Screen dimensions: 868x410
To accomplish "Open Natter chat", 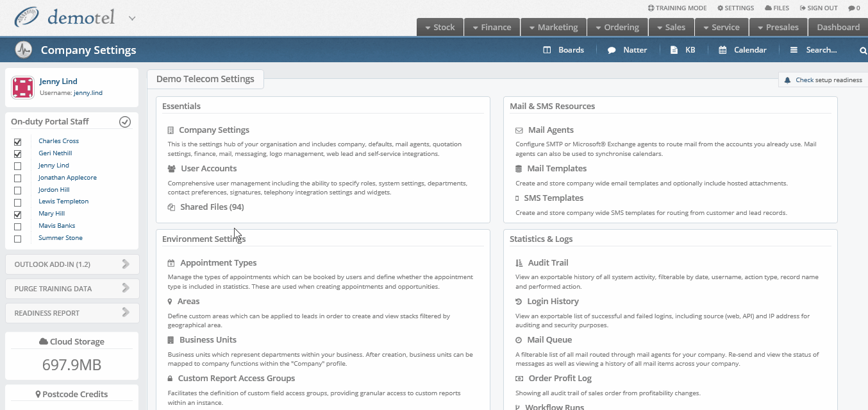I will pos(627,50).
